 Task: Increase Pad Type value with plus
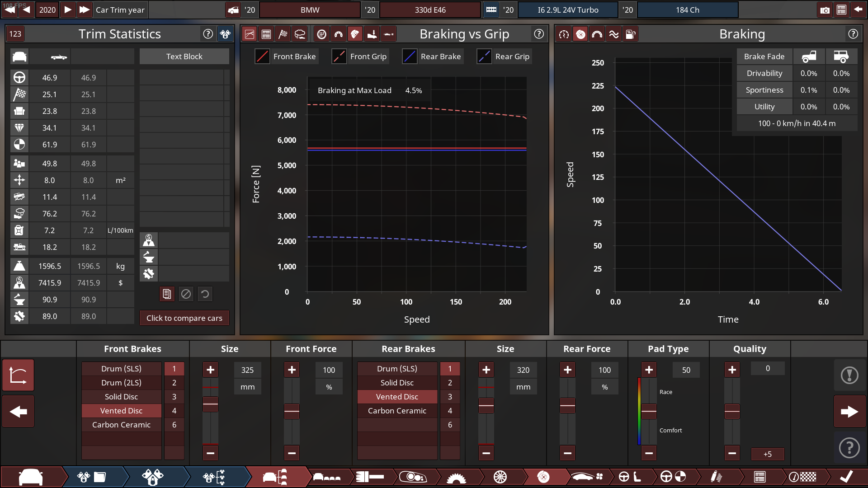pos(649,370)
